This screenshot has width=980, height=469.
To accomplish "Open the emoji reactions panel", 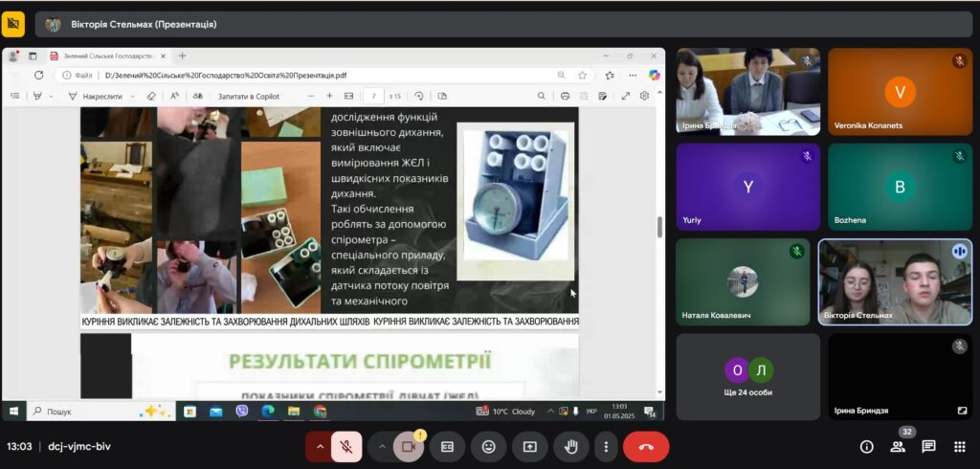I will tap(488, 446).
